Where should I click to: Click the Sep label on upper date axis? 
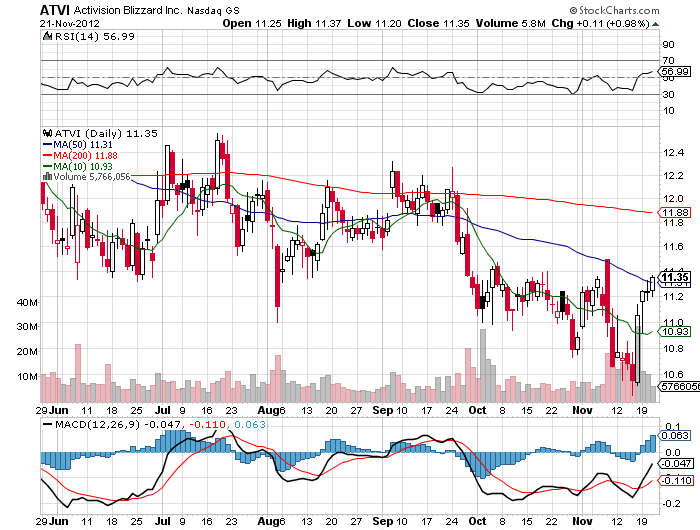(383, 410)
